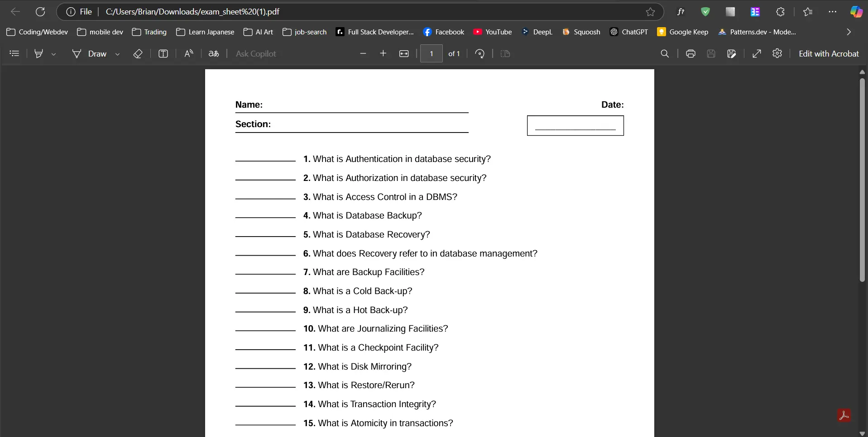Open the Draw tool options dropdown
Screen dimensions: 868x437
[x=117, y=54]
